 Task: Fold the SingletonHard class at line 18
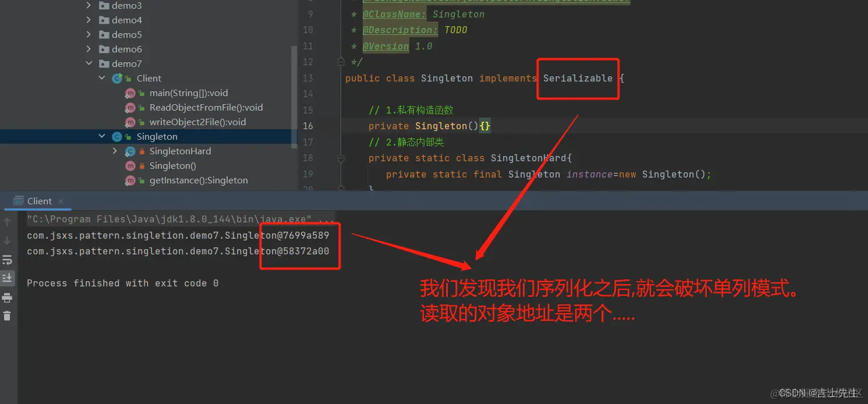pos(341,158)
